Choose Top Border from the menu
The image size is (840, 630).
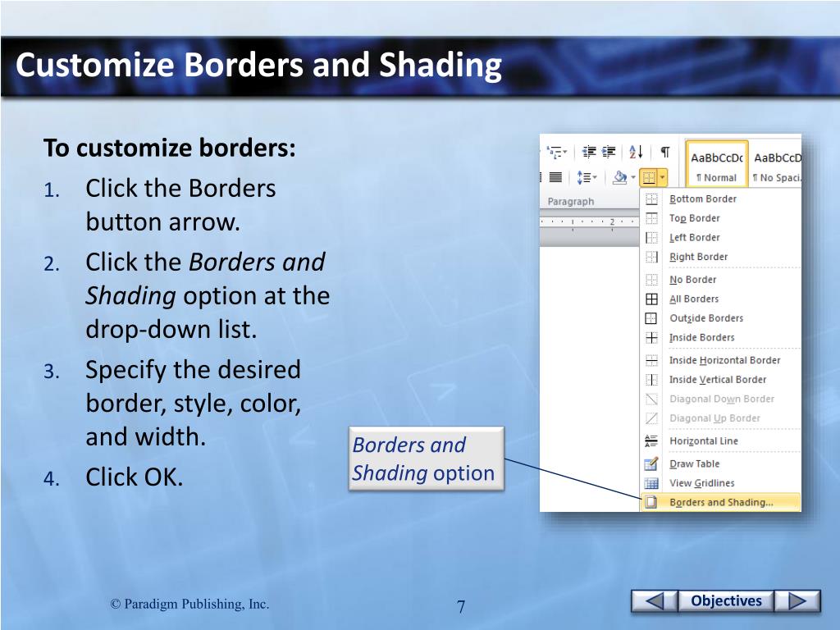pos(720,218)
